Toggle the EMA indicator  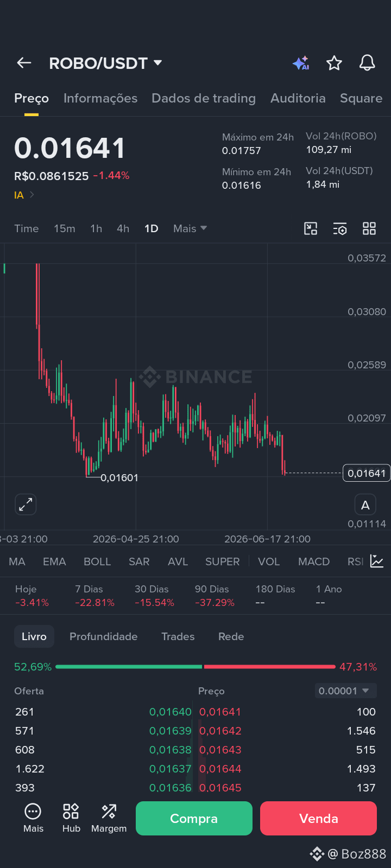(54, 561)
